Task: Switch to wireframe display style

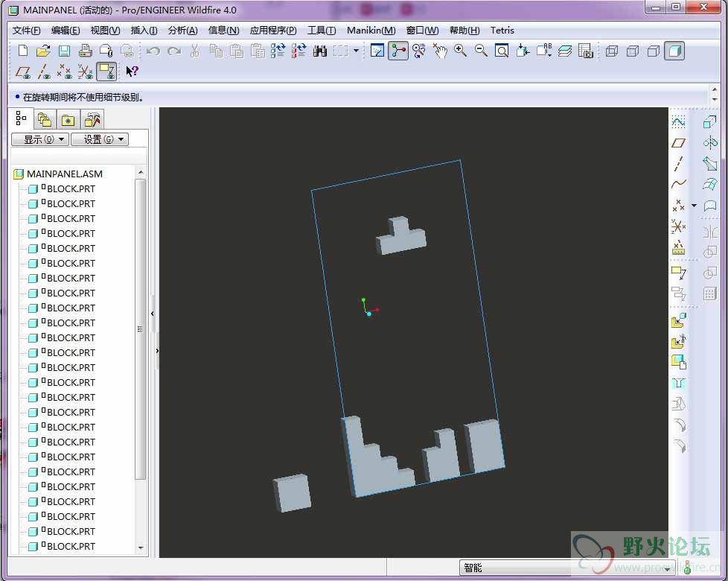Action: point(612,51)
